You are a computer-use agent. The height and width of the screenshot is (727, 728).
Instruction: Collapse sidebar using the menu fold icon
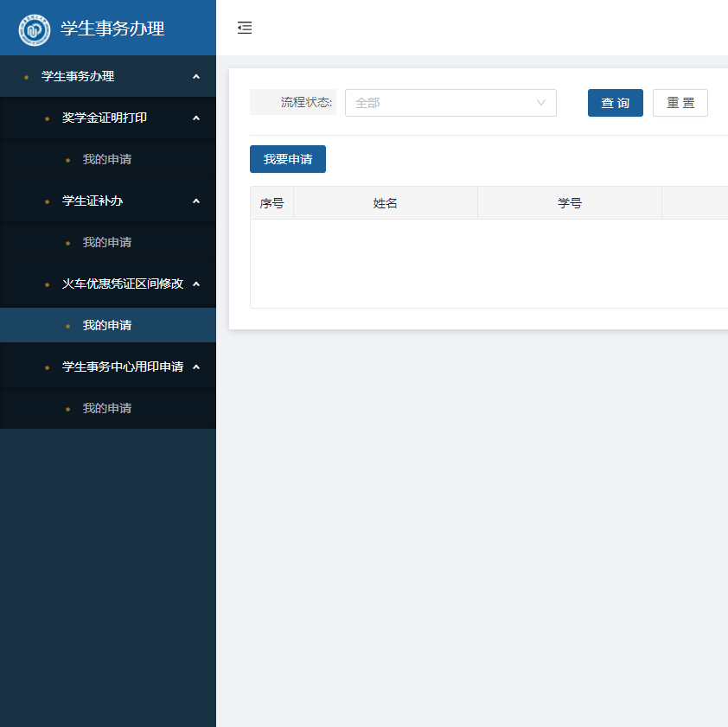245,29
